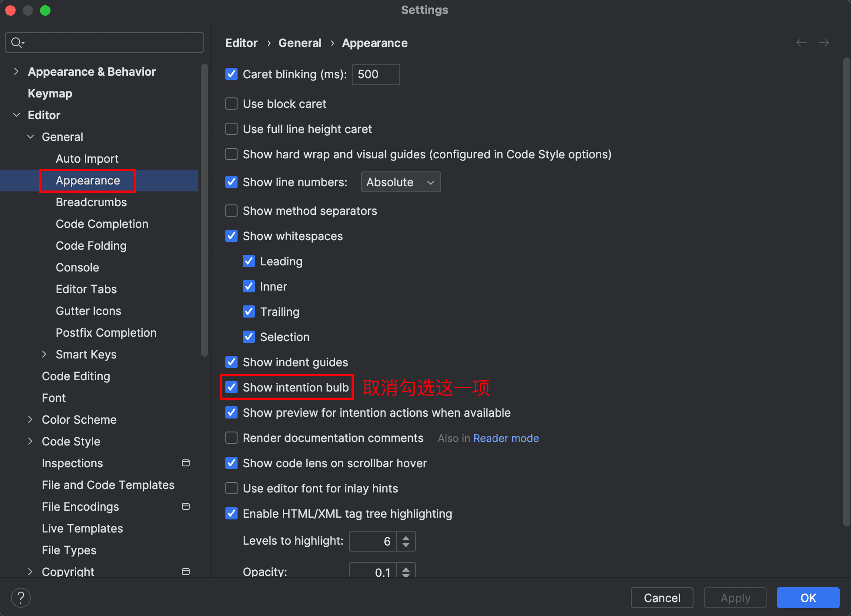Select Breadcrumbs in the tree
This screenshot has width=851, height=616.
pyautogui.click(x=91, y=202)
